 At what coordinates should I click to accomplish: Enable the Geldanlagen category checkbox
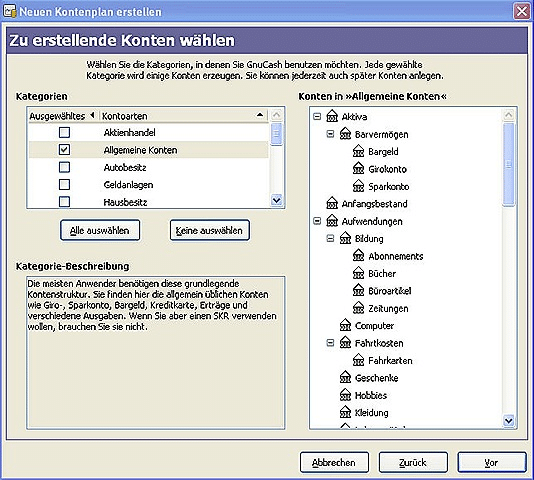click(64, 185)
